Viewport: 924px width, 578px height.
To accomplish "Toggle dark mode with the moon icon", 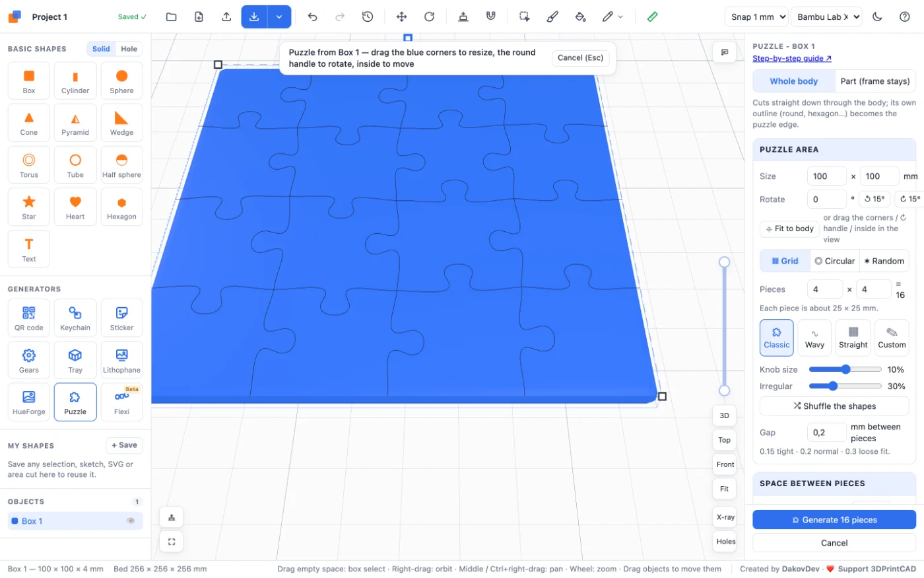I will 877,17.
